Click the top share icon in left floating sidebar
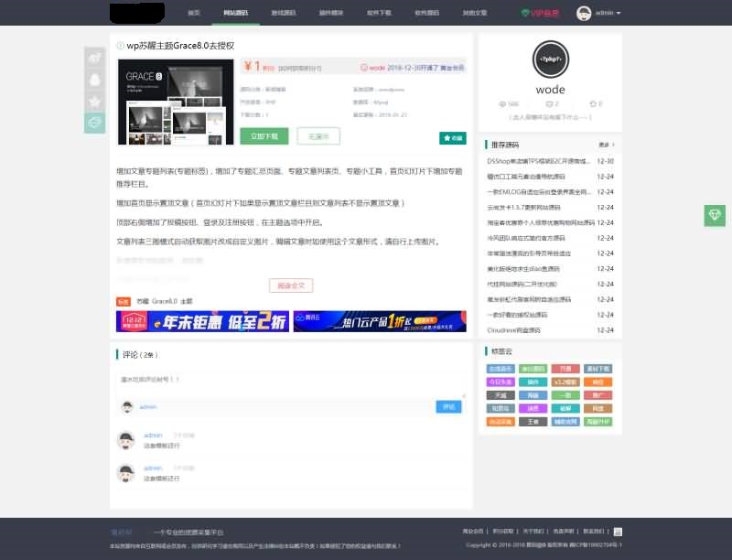This screenshot has height=560, width=732. [95, 58]
